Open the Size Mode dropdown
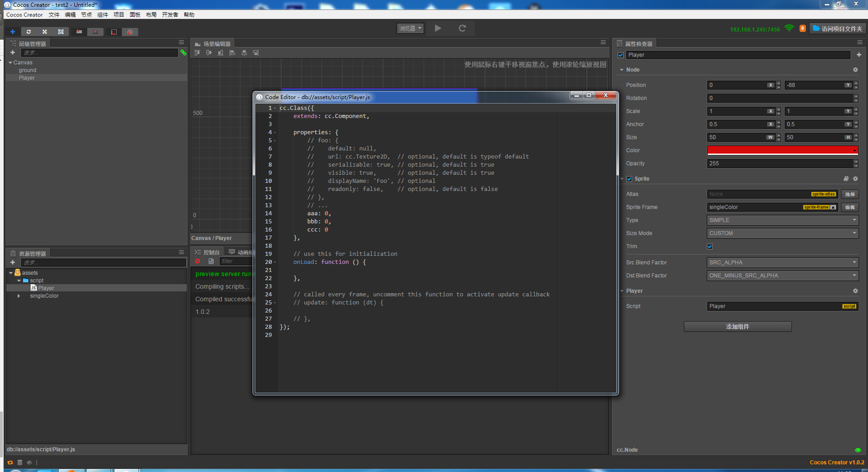The width and height of the screenshot is (868, 472). (x=782, y=233)
